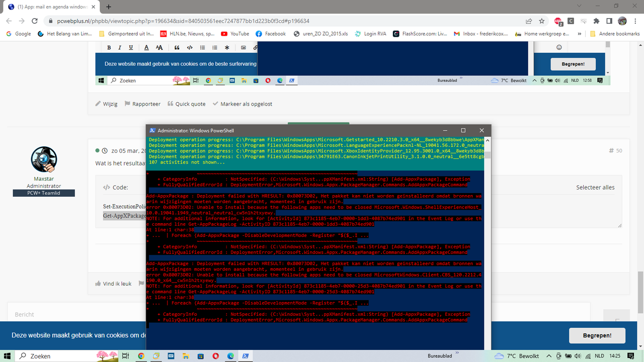Image resolution: width=644 pixels, height=362 pixels.
Task: Click the PowerShell window title bar icon
Action: (x=151, y=130)
